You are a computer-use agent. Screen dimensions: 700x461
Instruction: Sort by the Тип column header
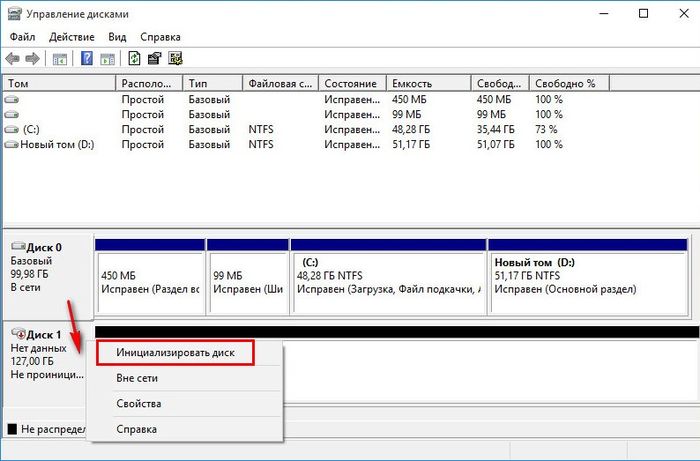point(212,83)
